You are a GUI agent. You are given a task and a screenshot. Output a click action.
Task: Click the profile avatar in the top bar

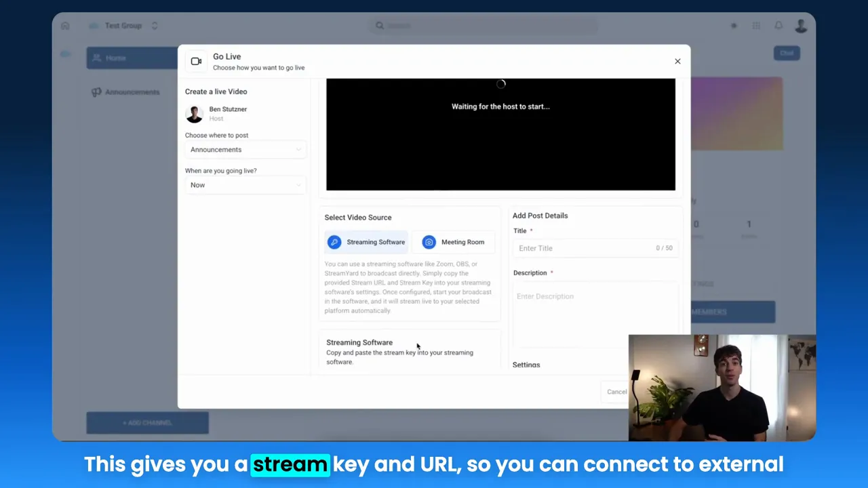coord(801,25)
